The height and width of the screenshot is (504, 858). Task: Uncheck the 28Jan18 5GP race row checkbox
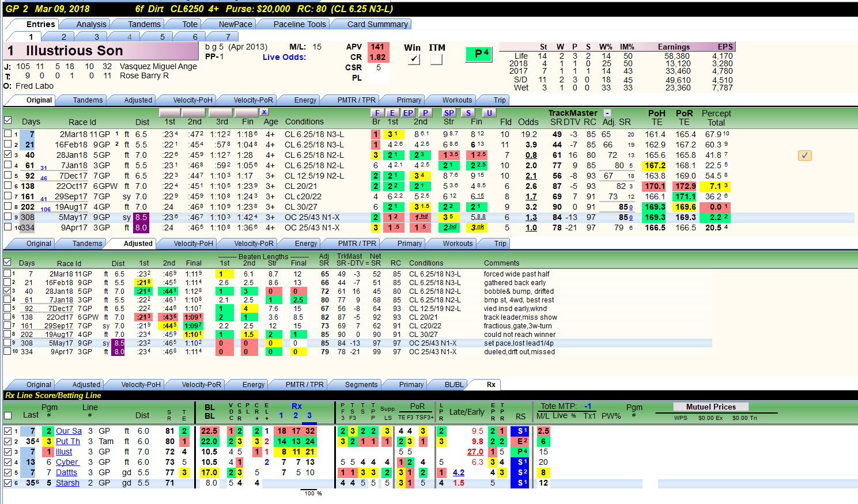coord(7,154)
